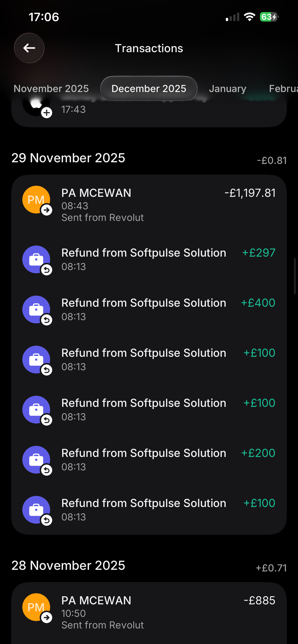Tap the Wi-Fi status icon
The image size is (298, 644).
249,17
